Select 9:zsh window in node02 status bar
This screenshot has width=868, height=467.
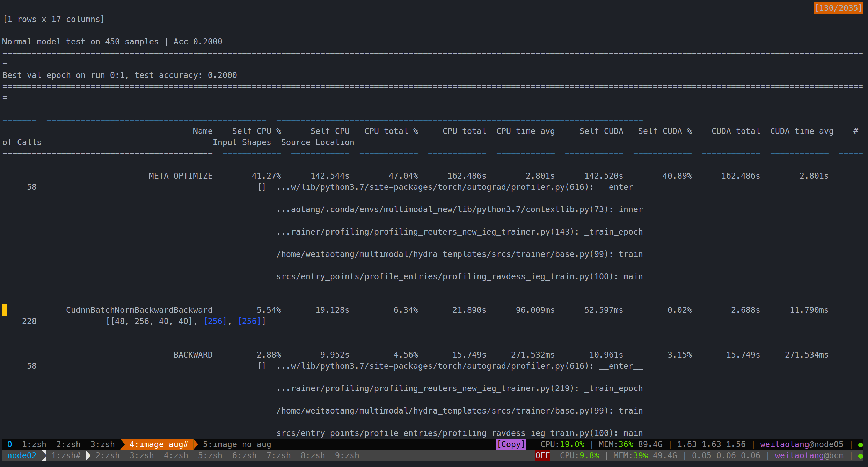(x=347, y=455)
